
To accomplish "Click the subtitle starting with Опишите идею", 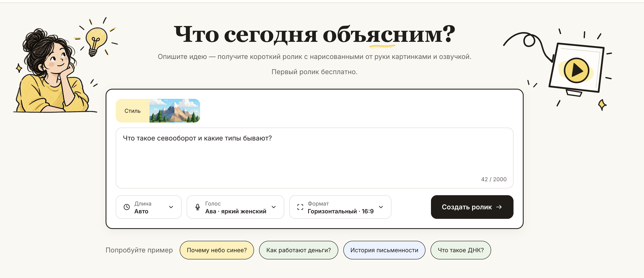I will [314, 57].
